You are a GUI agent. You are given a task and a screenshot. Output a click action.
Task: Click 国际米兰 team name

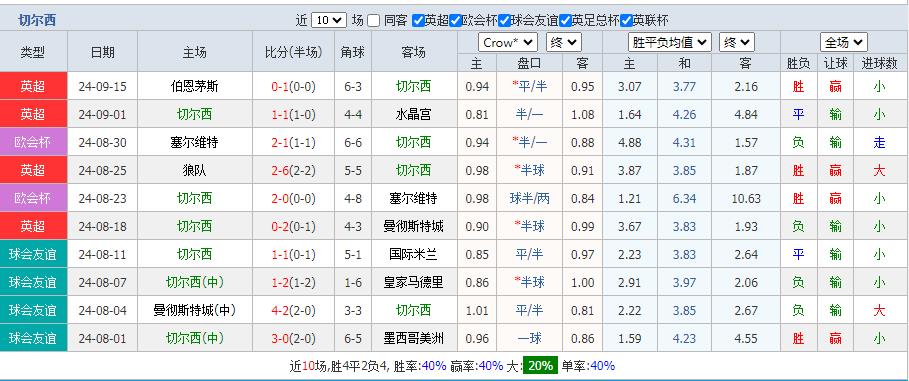[x=413, y=254]
